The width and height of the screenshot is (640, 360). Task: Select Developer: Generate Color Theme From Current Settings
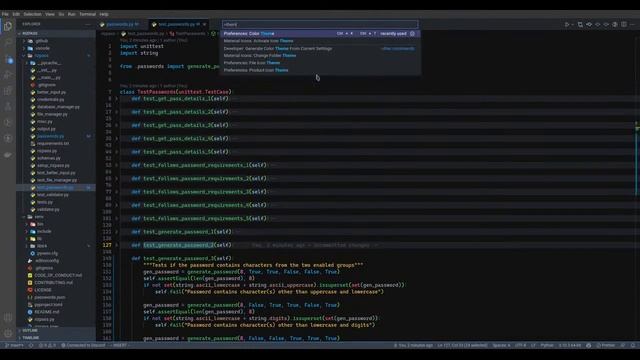tap(320, 48)
